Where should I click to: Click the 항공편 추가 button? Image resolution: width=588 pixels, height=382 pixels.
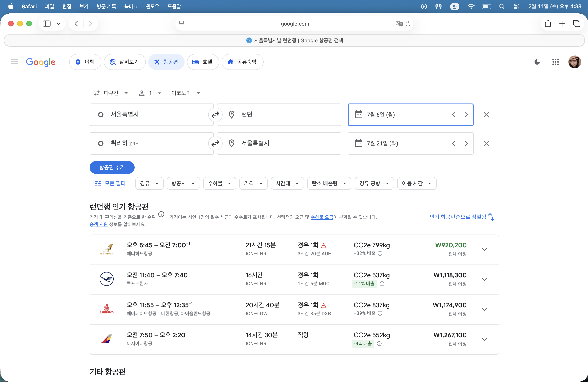click(x=112, y=167)
